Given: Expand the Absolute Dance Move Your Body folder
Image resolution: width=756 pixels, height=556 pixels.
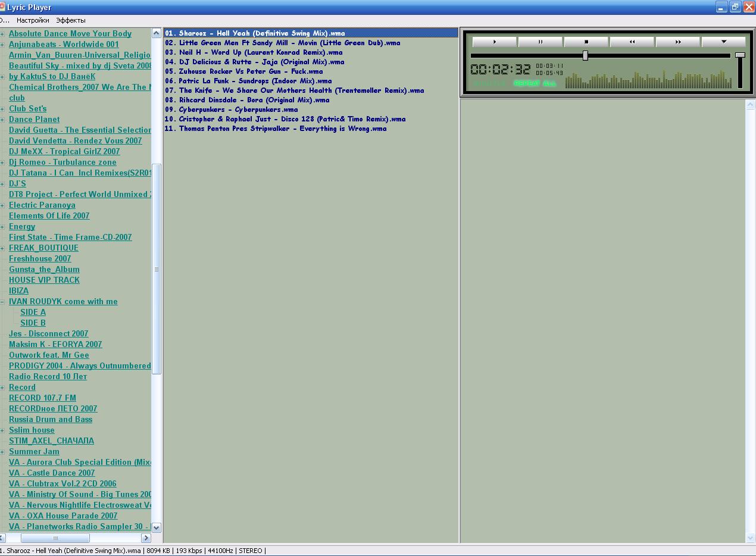Looking at the screenshot, I should [x=2, y=34].
